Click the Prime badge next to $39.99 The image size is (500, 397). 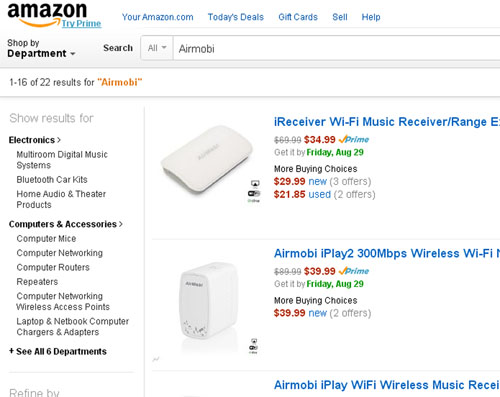(x=354, y=271)
